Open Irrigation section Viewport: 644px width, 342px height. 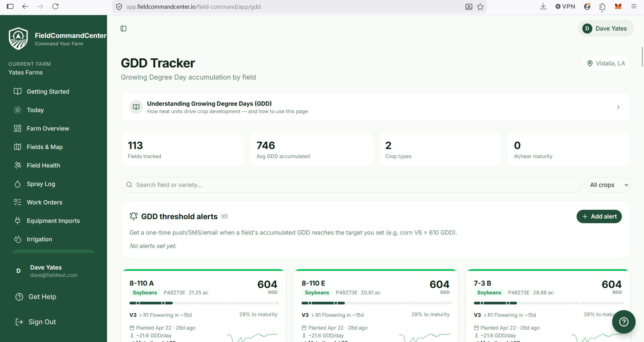pyautogui.click(x=53, y=239)
